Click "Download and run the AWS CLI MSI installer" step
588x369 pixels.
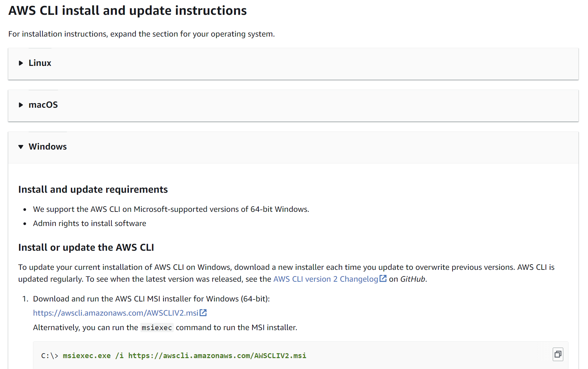pyautogui.click(x=151, y=299)
